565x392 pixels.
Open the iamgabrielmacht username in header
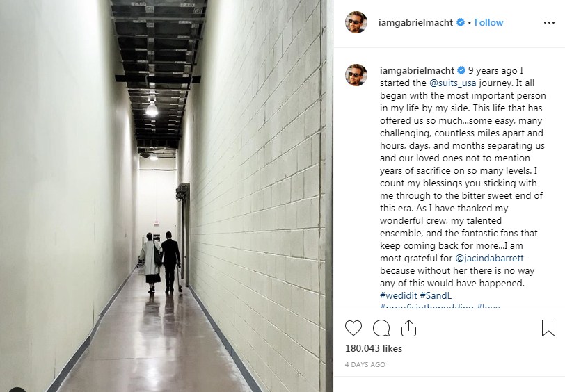415,22
